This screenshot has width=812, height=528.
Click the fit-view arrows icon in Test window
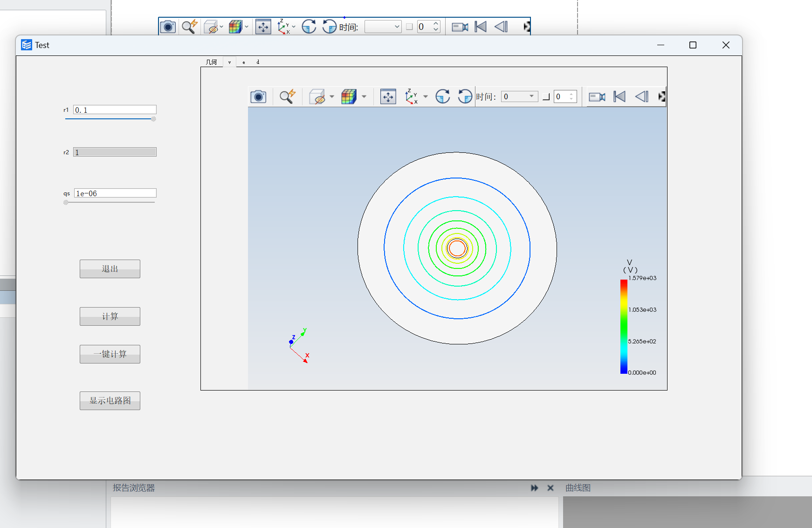(388, 96)
